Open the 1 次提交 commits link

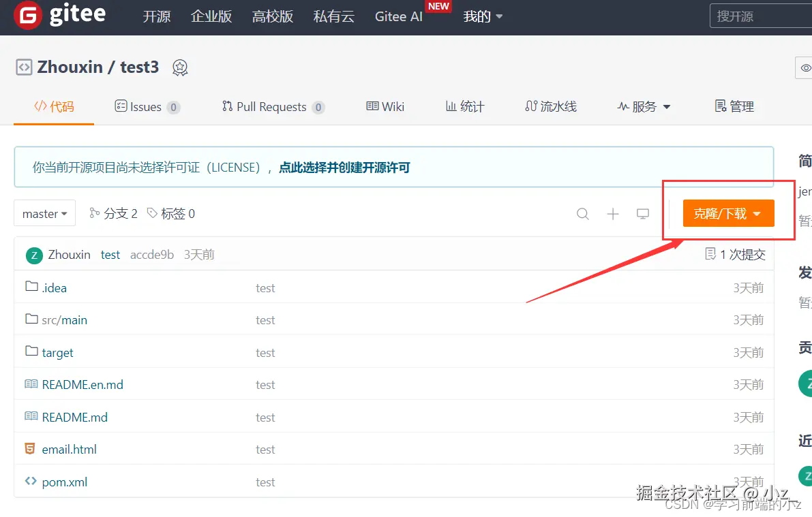pos(736,254)
